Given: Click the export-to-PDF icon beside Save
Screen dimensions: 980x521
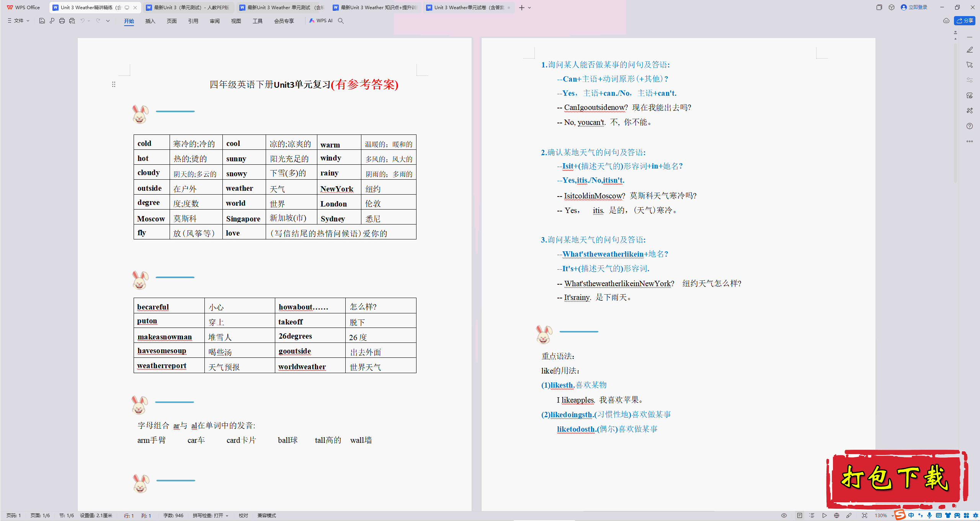Looking at the screenshot, I should click(x=52, y=21).
